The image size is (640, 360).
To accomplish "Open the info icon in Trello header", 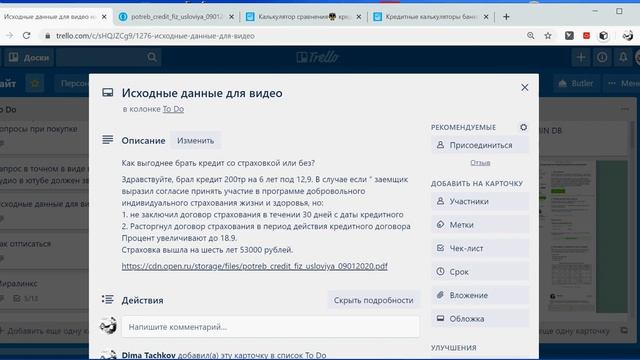I will click(602, 58).
